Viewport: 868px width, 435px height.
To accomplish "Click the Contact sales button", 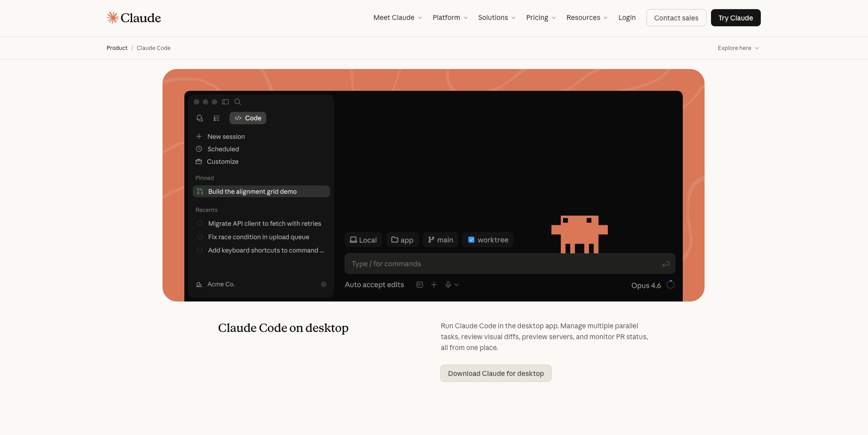I will coord(676,18).
